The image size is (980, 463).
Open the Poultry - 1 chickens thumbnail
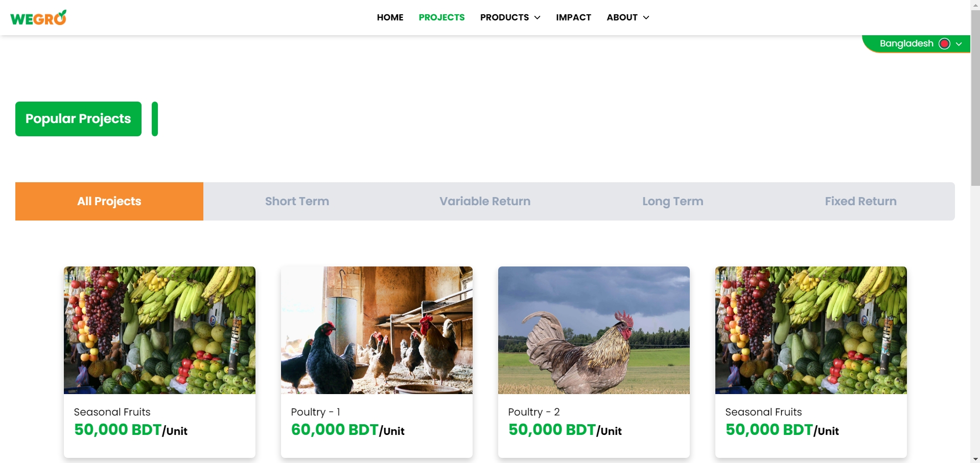(x=377, y=330)
